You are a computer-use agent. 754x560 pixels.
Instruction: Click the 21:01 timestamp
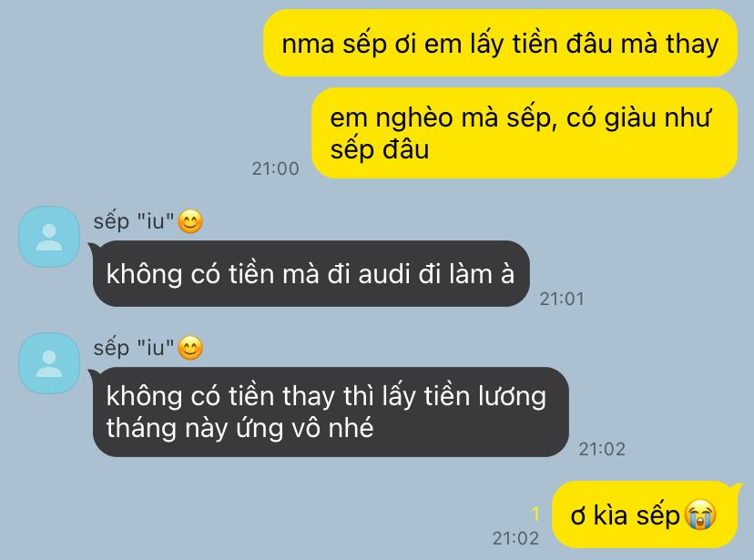click(562, 299)
